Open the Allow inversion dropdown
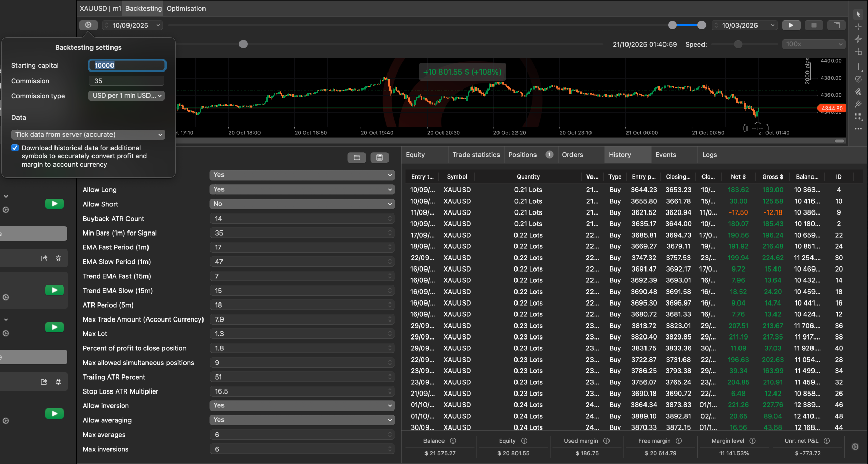Screen dimensions: 868x464 (x=302, y=406)
